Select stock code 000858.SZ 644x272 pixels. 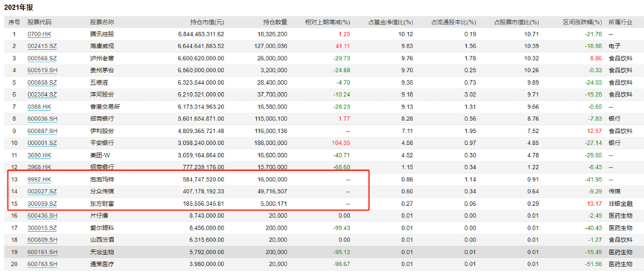(42, 82)
